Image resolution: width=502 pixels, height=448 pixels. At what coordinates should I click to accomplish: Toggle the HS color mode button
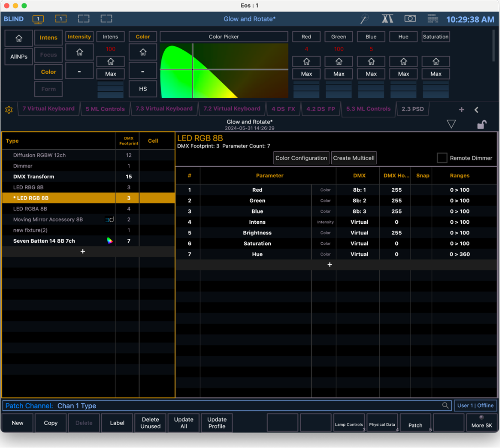[x=143, y=89]
